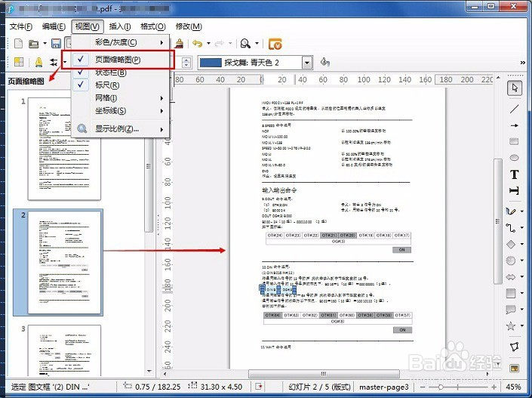
Task: Select the Rectangle tool
Action: [x=515, y=141]
